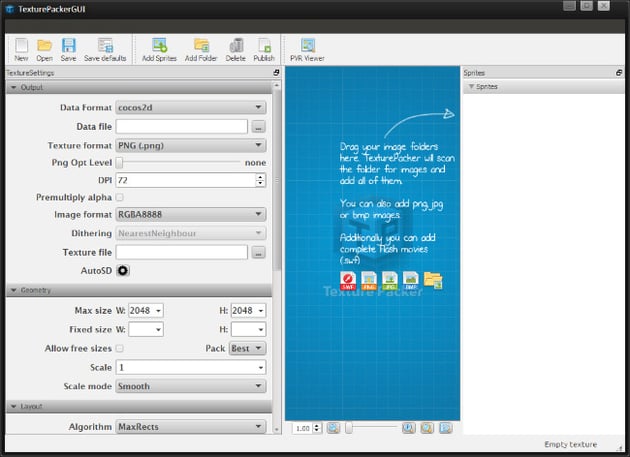This screenshot has width=630, height=457.
Task: Close the TexturePackerGUI window
Action: point(603,6)
